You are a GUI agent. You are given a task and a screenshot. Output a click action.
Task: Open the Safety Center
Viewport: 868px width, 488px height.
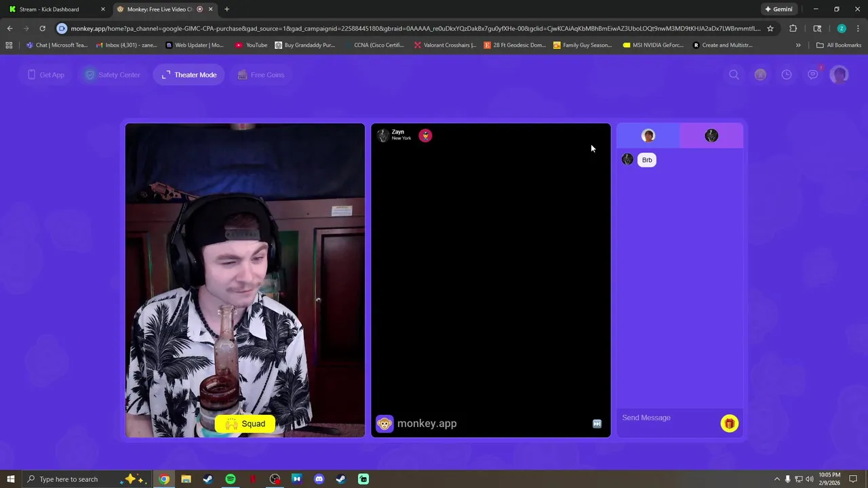click(112, 75)
